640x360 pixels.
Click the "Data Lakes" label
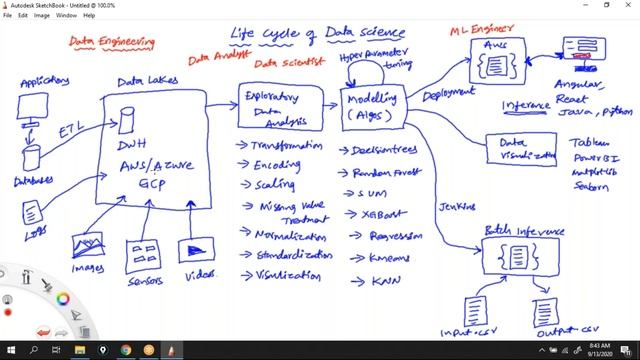[147, 81]
